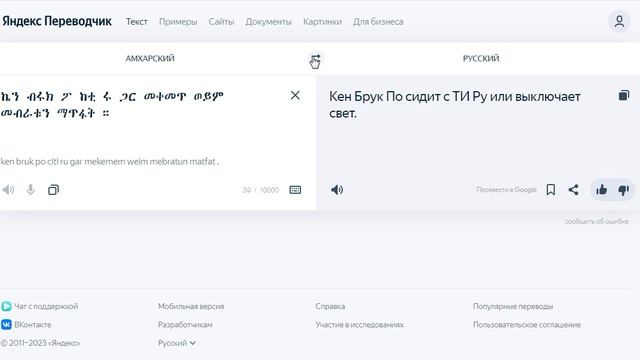
Task: Click the character counter out of 10000
Action: click(260, 190)
